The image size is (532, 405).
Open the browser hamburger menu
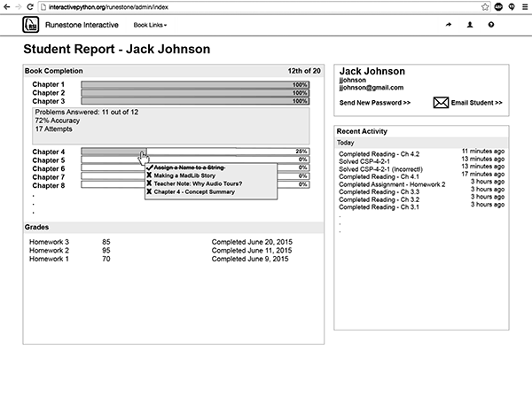tap(525, 7)
